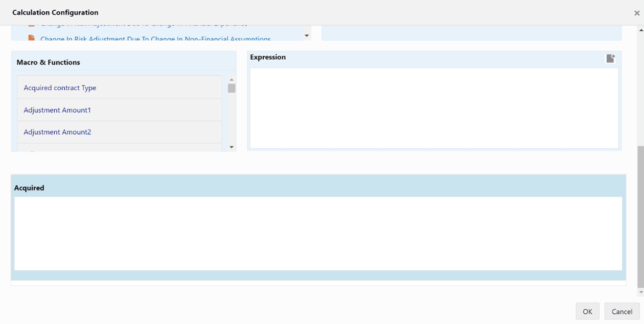Click inside the Expression text area
644x324 pixels.
pyautogui.click(x=434, y=108)
